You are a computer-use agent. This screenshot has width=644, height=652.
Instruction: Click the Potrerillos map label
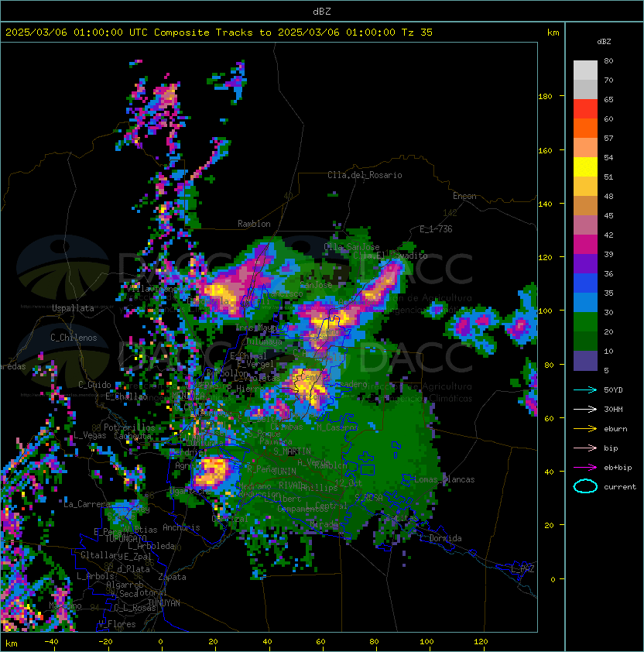click(129, 427)
